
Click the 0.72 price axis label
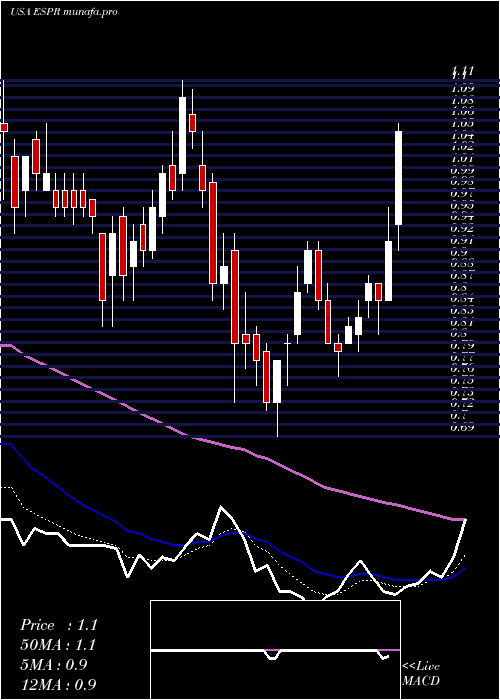tap(462, 405)
